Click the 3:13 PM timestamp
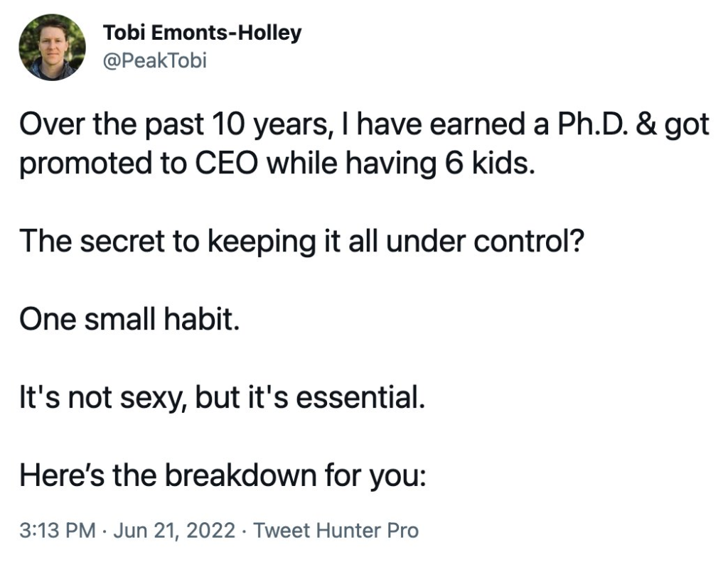Image resolution: width=728 pixels, height=562 pixels. pos(58,530)
